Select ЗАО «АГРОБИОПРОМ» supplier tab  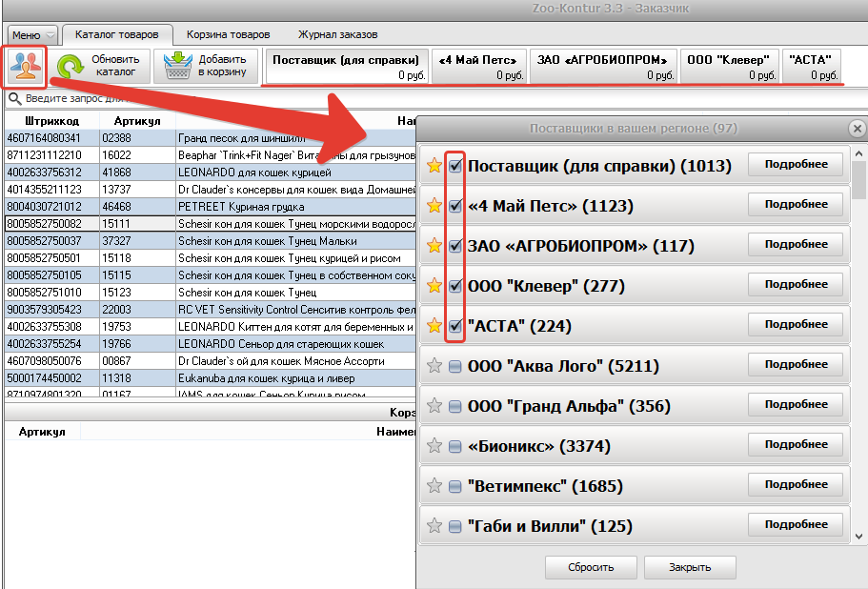coord(602,67)
